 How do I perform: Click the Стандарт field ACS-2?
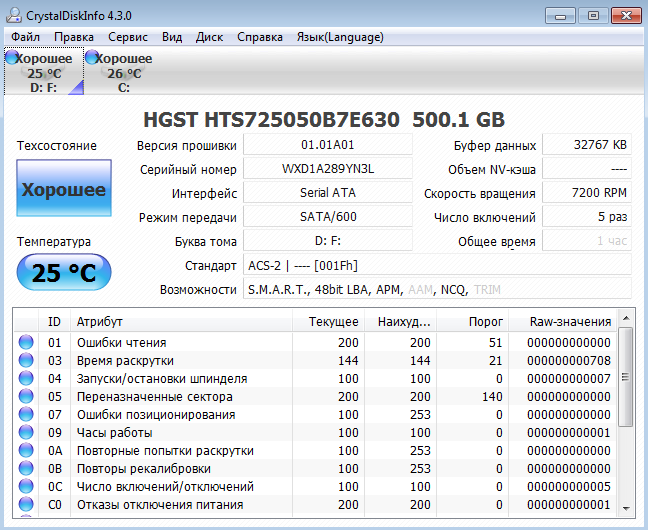click(x=437, y=265)
